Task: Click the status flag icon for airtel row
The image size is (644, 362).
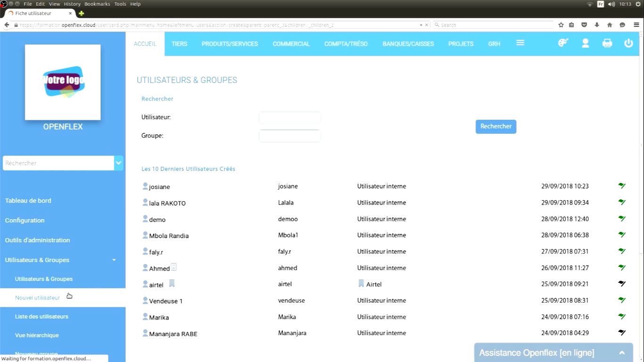Action: click(622, 283)
